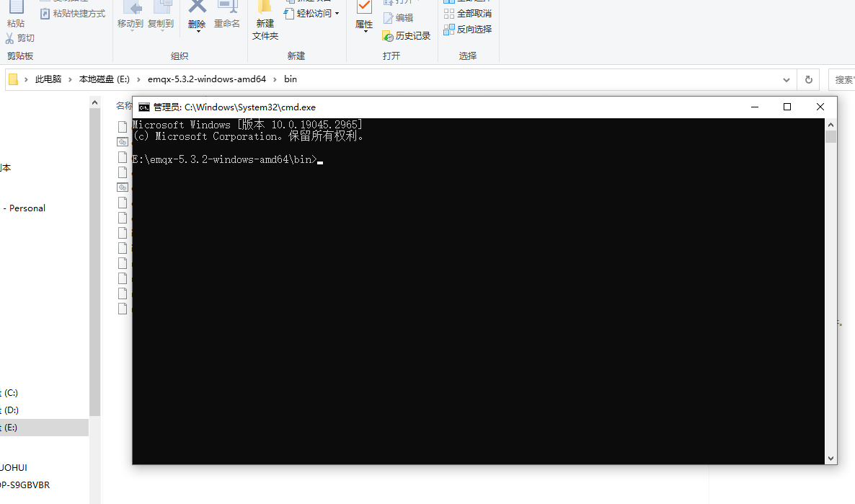855x504 pixels.
Task: Click Paste shortcut (粘贴快捷方式)
Action: click(x=73, y=13)
